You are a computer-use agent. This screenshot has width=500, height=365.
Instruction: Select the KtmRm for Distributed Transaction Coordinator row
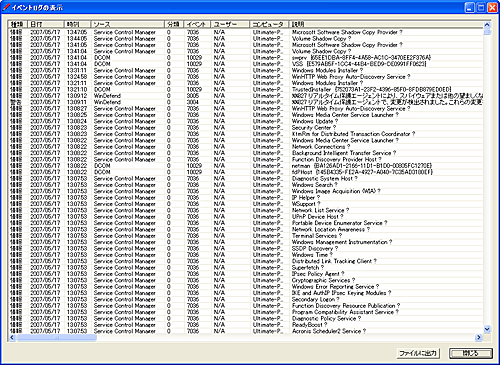tap(246, 134)
